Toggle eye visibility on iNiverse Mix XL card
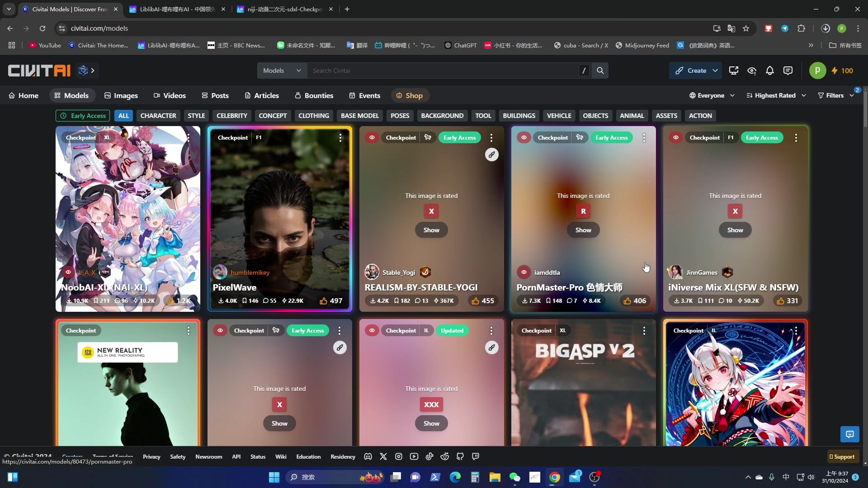Viewport: 868px width, 488px height. point(675,137)
